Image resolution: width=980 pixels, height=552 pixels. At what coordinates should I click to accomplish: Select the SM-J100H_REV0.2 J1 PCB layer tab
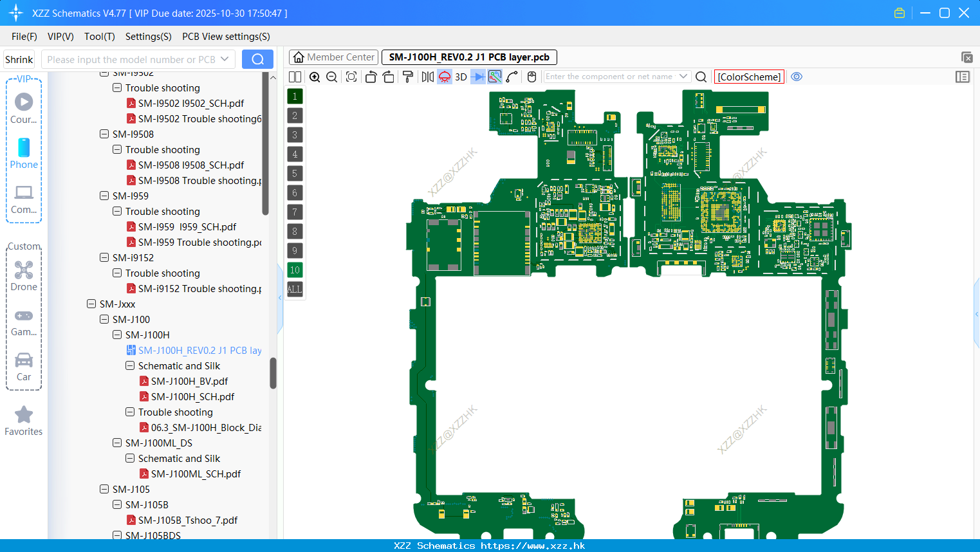coord(468,57)
